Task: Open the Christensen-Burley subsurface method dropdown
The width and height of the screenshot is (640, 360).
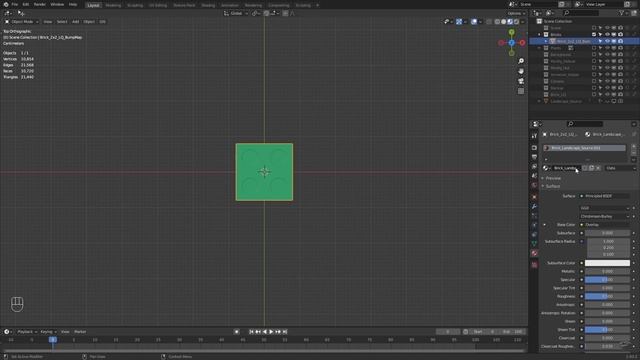Action: point(605,216)
